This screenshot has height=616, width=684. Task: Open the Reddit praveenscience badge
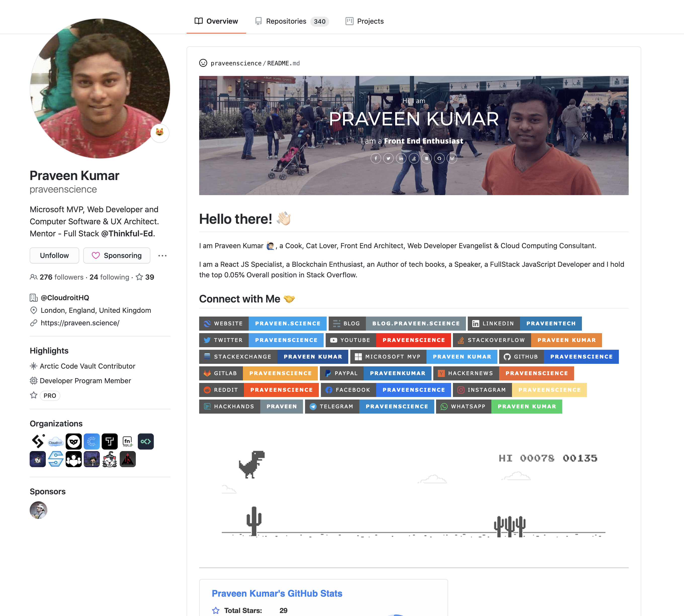pyautogui.click(x=259, y=390)
